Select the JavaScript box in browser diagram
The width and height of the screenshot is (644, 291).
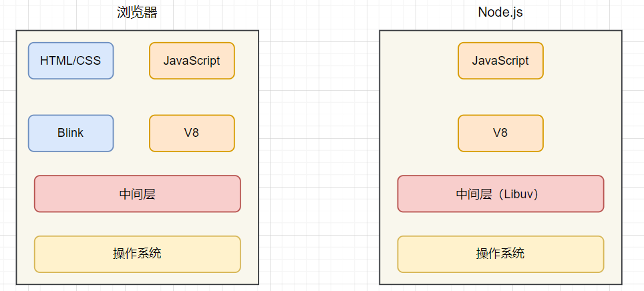click(x=192, y=61)
